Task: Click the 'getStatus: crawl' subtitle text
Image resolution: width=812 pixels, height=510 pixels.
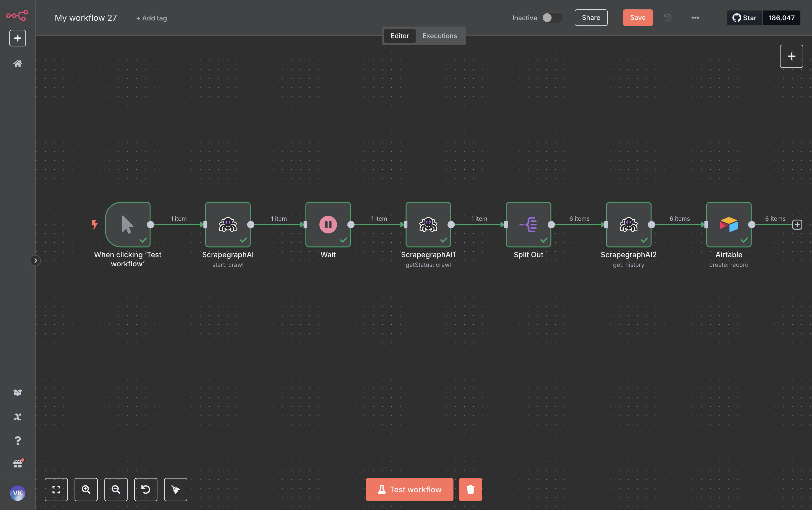Action: [428, 265]
